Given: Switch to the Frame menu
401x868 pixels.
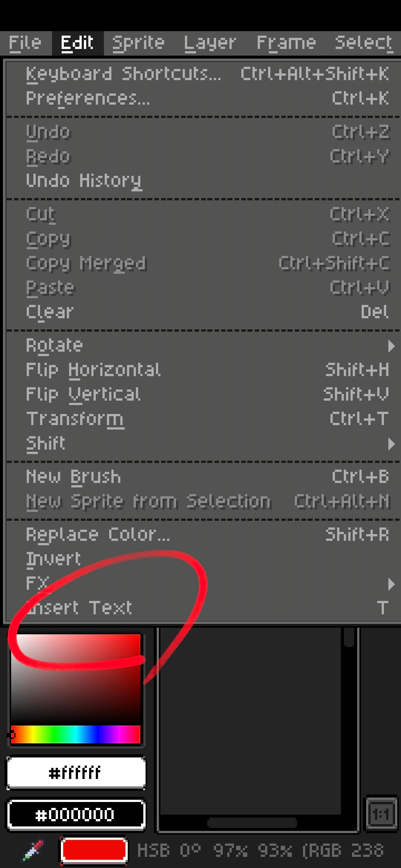Looking at the screenshot, I should pyautogui.click(x=286, y=43).
